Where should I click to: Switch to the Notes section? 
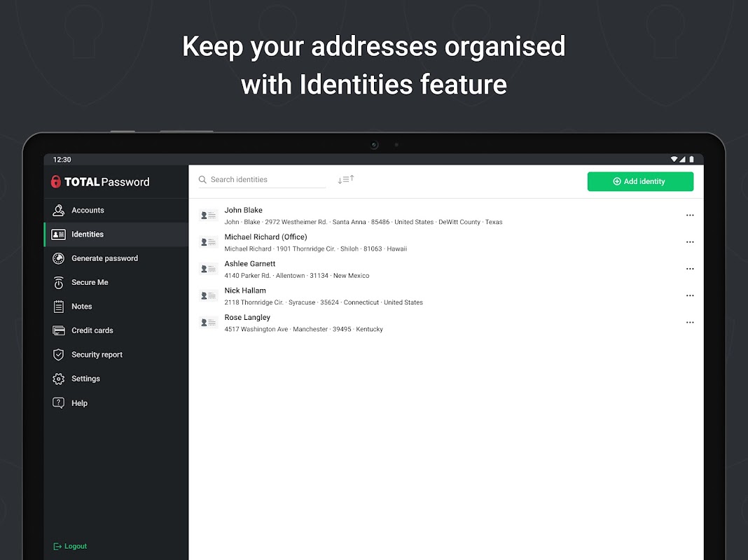tap(116, 307)
